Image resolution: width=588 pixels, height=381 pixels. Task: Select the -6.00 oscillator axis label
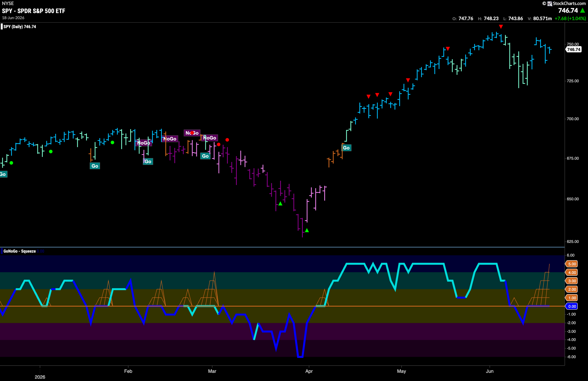[571, 357]
